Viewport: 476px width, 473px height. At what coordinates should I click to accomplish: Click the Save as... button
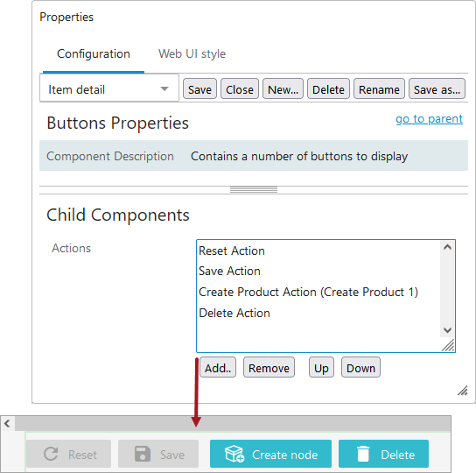[437, 89]
